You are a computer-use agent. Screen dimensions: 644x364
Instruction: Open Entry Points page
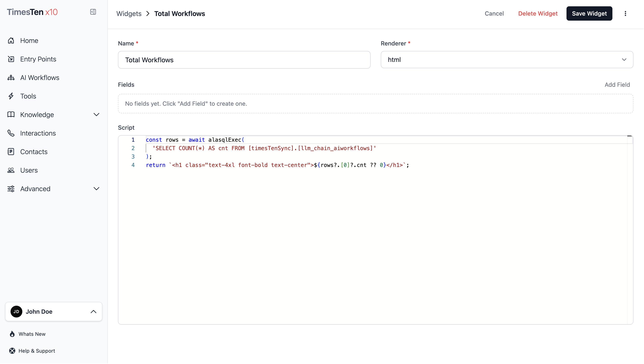pos(38,59)
